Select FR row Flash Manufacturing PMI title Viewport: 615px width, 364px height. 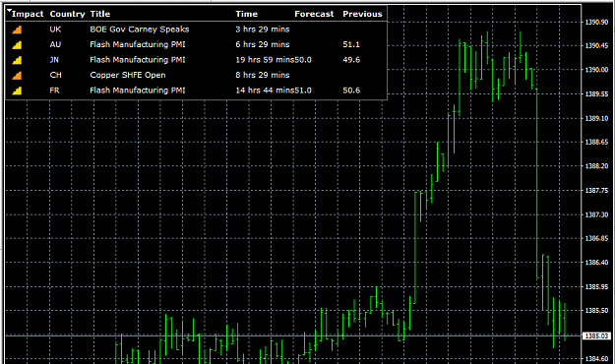pyautogui.click(x=138, y=91)
